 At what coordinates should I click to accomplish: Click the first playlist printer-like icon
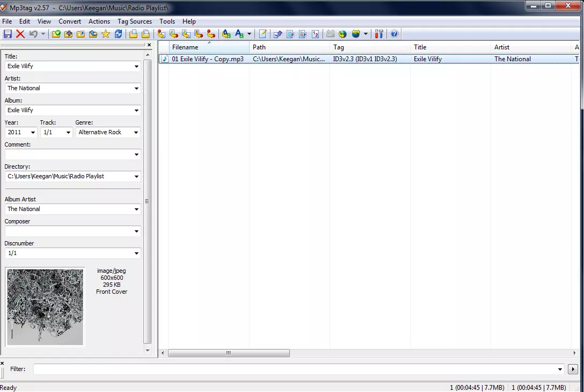pyautogui.click(x=133, y=34)
